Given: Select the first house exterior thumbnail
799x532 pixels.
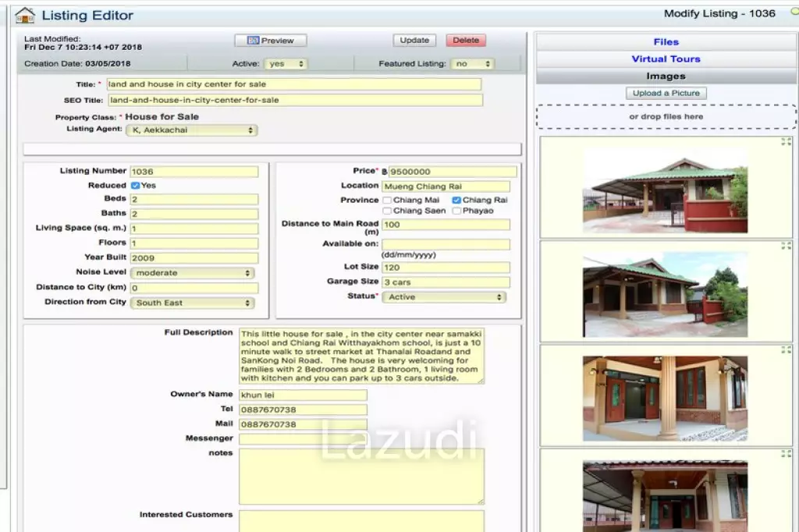Looking at the screenshot, I should [x=666, y=190].
